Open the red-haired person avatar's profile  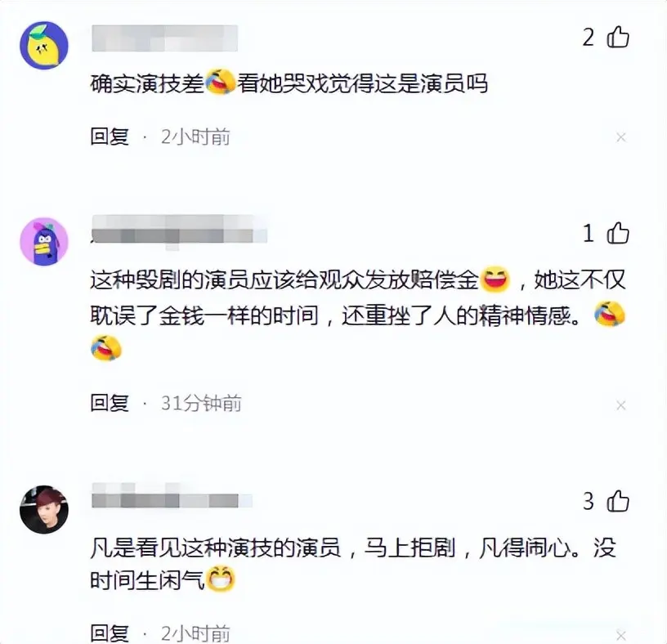[44, 509]
